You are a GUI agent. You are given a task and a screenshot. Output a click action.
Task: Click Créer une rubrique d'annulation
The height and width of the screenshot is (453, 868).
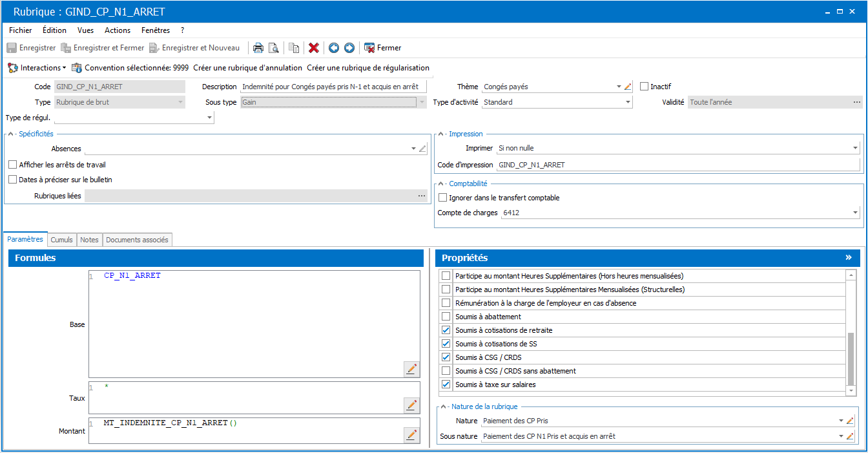(x=247, y=68)
